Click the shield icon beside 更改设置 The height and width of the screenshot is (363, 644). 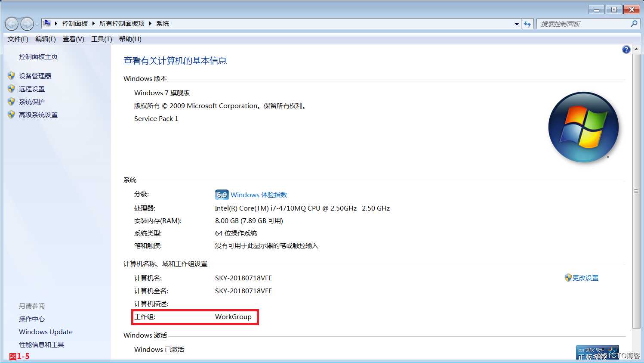click(568, 278)
